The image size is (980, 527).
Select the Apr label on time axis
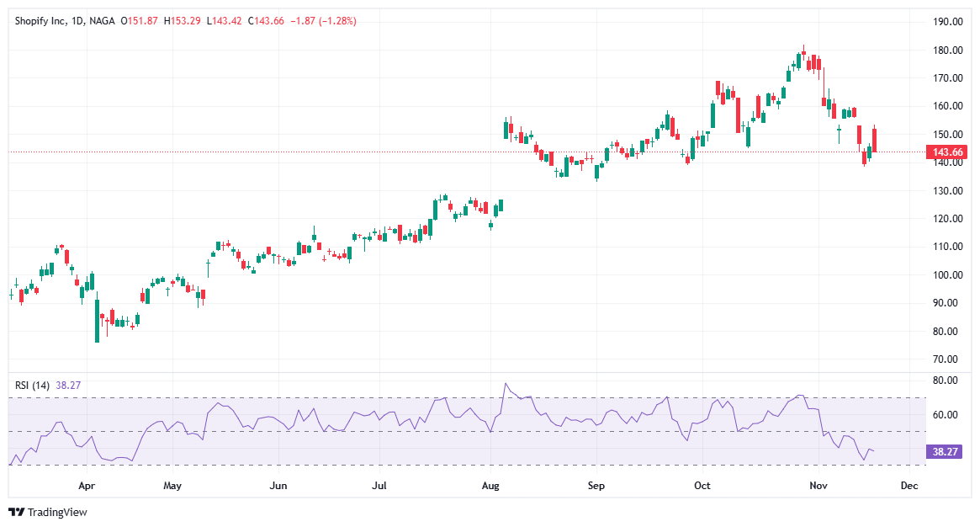87,486
